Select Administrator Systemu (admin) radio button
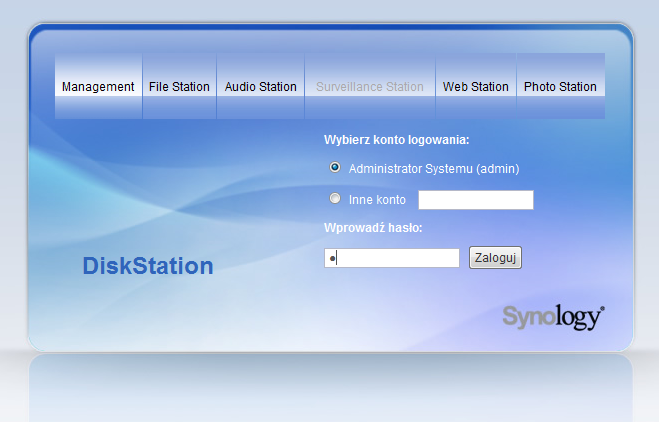 point(335,167)
